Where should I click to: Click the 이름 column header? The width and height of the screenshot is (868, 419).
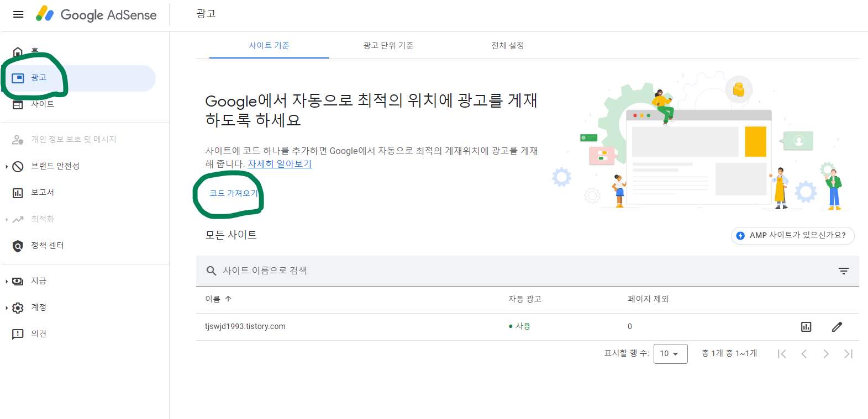[x=213, y=299]
